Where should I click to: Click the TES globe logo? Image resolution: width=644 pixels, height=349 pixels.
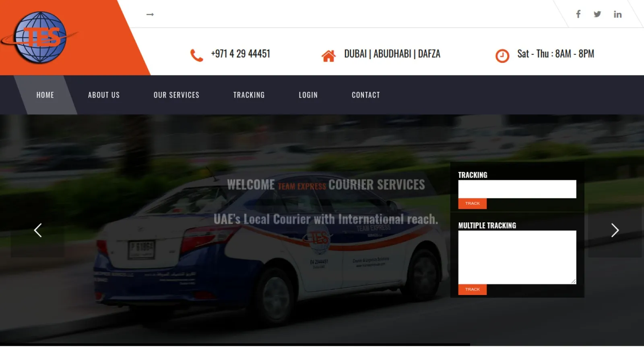click(x=40, y=37)
